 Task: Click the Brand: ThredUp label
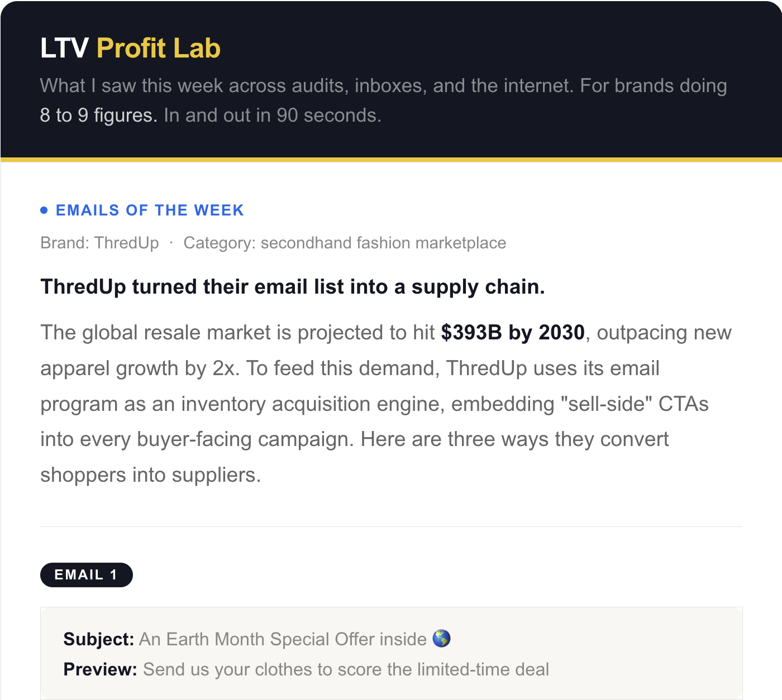[x=99, y=243]
